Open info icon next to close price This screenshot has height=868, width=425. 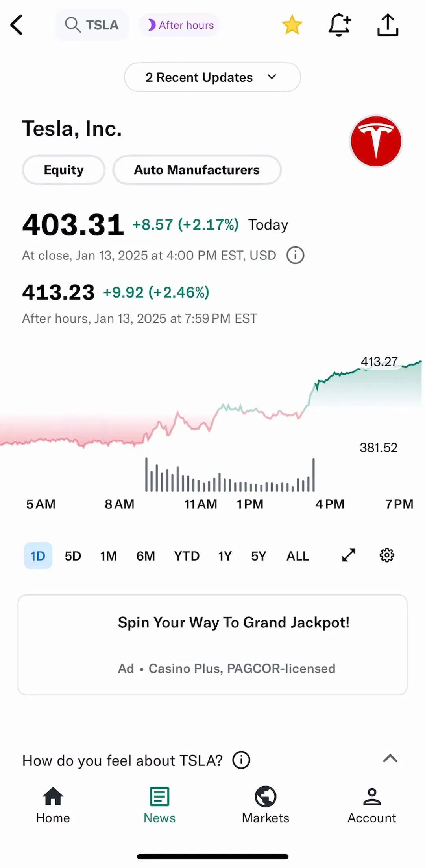point(295,255)
